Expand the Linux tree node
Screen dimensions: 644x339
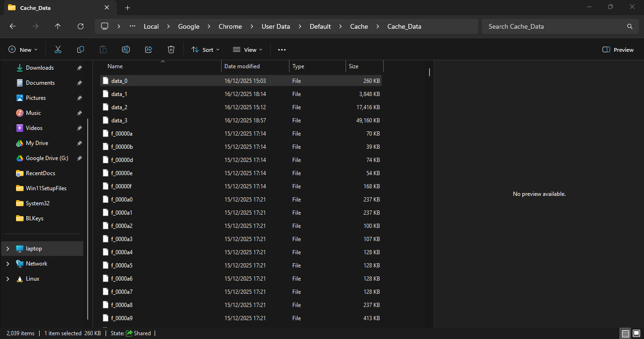coord(8,279)
